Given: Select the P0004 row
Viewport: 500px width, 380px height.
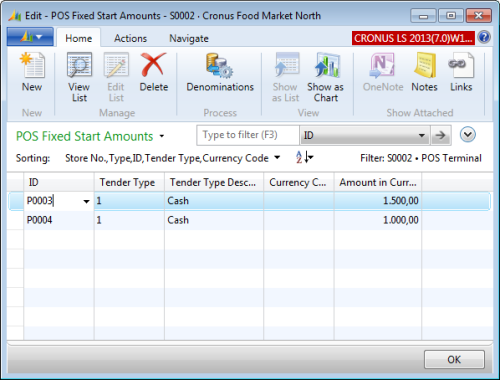Looking at the screenshot, I should (249, 220).
